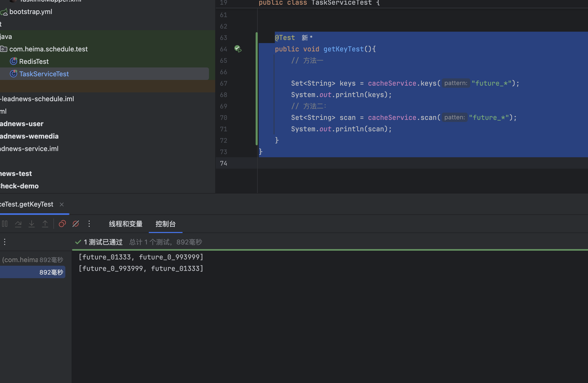Click the // 方法一 comment
This screenshot has height=383, width=588.
point(307,60)
